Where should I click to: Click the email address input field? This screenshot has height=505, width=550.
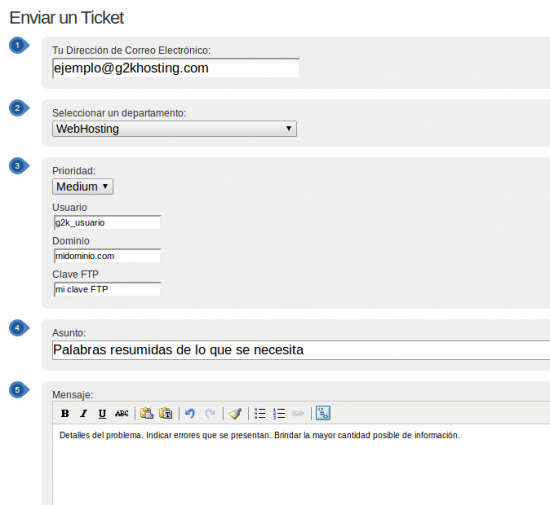176,68
